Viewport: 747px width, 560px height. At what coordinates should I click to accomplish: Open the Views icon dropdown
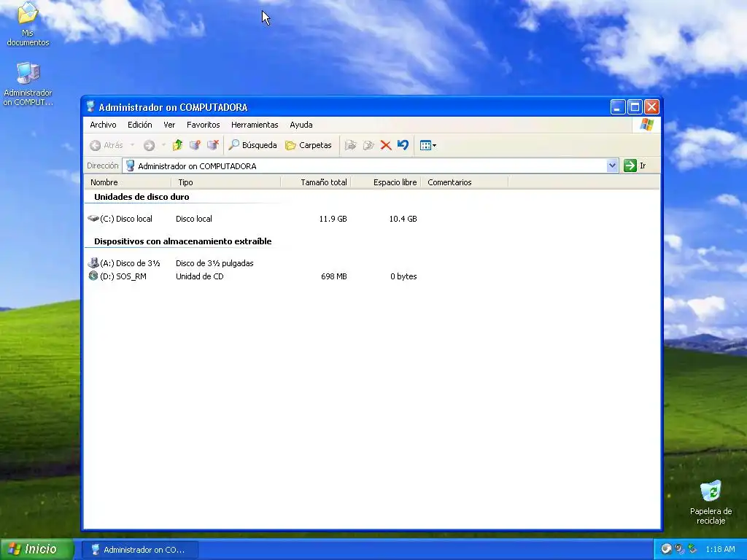click(x=427, y=145)
